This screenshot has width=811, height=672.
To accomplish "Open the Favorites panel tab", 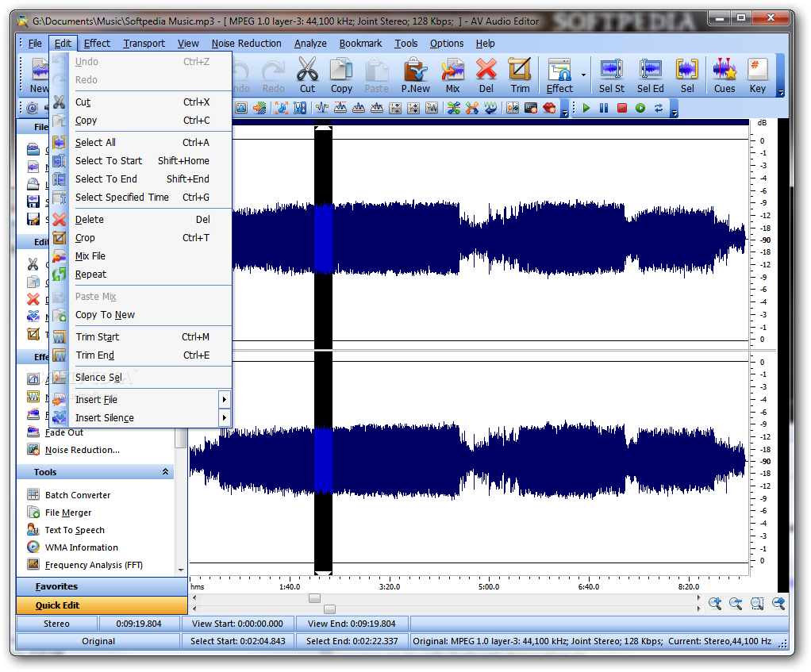I will pos(102,586).
